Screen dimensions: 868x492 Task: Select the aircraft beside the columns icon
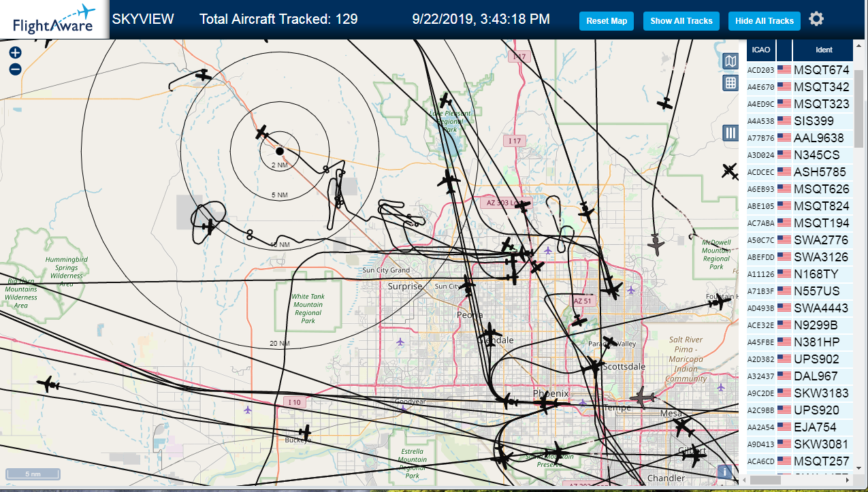coord(729,171)
